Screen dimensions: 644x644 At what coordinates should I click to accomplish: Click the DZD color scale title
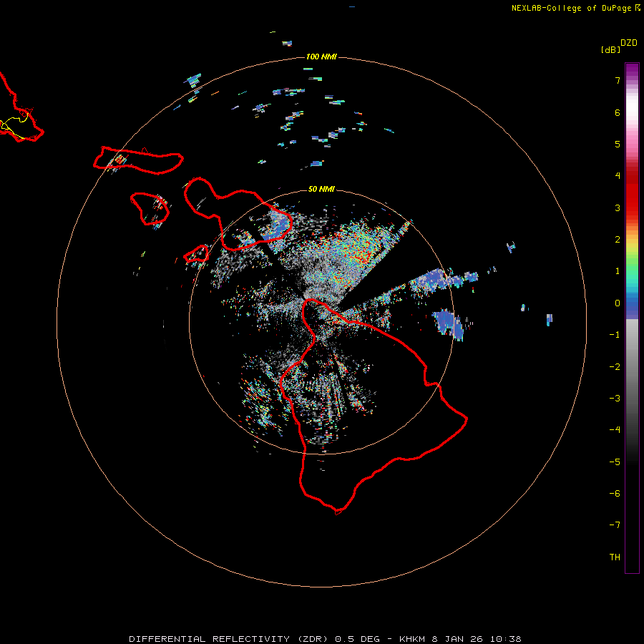[x=629, y=43]
